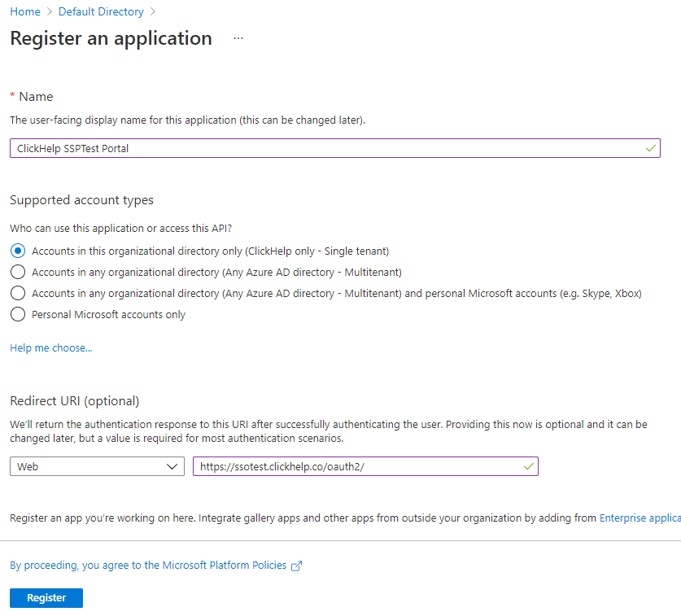Open the ellipsis menu beside the page title

tap(238, 38)
